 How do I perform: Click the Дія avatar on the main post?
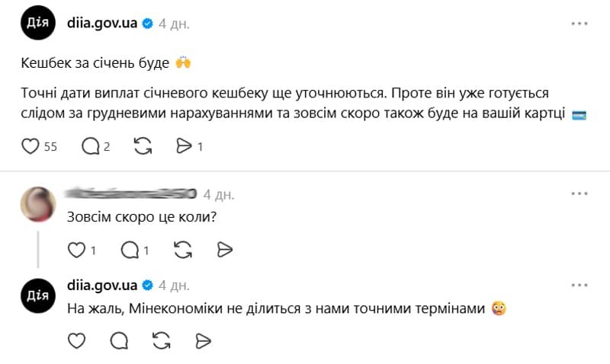click(x=37, y=24)
